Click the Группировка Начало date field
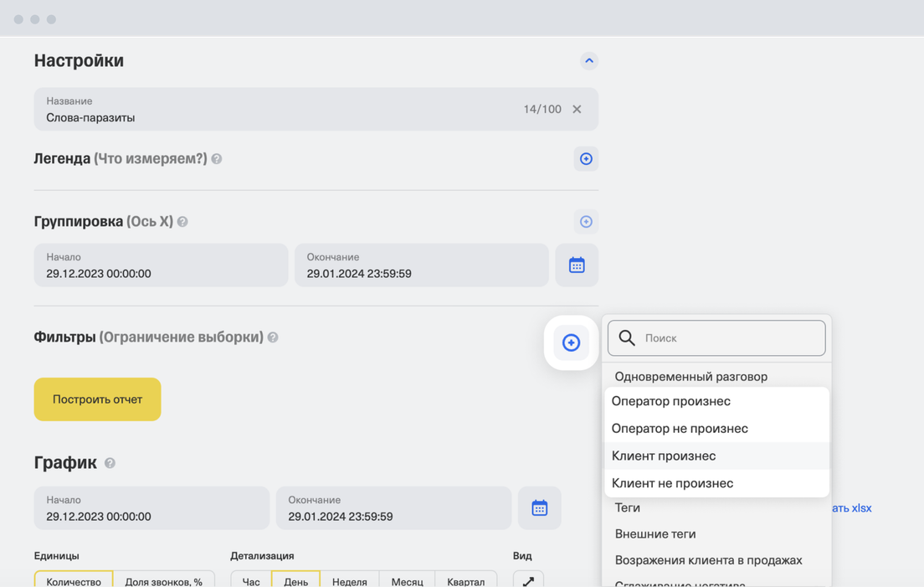Image resolution: width=924 pixels, height=587 pixels. pos(161,265)
